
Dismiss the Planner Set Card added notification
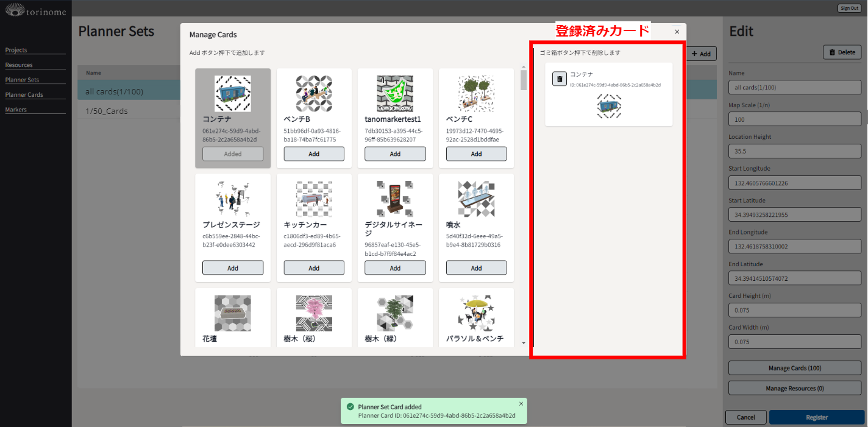[x=521, y=403]
